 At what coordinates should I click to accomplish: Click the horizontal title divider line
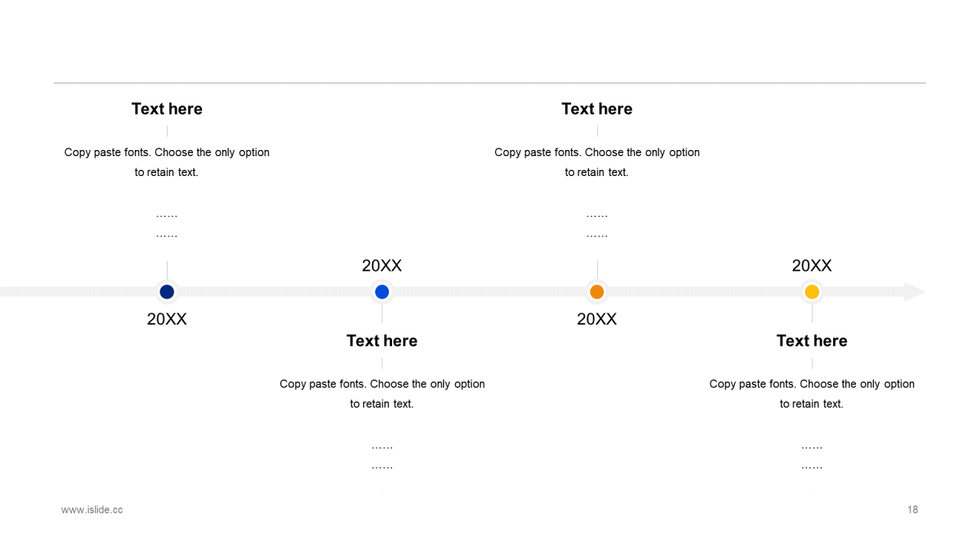[x=490, y=83]
